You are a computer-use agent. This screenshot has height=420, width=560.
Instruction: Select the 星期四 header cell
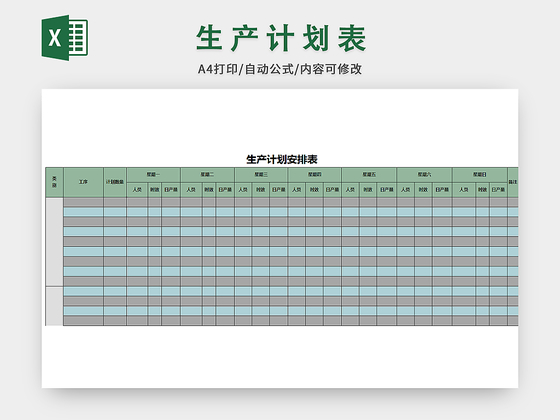point(315,175)
